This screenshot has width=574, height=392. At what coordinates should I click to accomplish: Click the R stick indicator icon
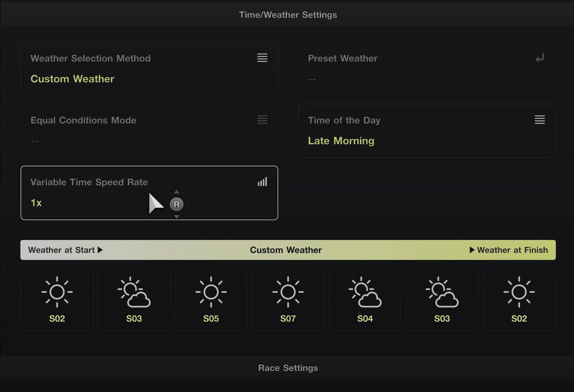coord(176,204)
